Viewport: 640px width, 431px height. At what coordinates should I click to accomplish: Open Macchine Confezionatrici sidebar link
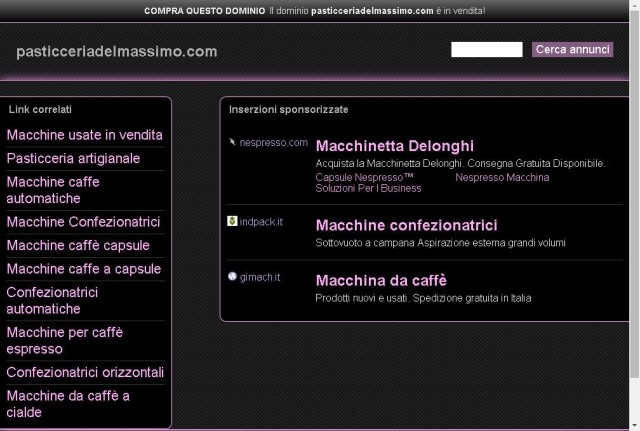point(83,222)
